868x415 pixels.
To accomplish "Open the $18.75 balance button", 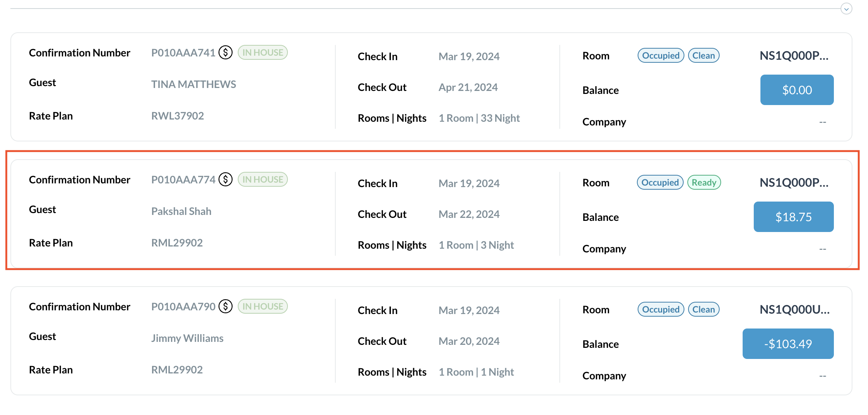I will 793,217.
